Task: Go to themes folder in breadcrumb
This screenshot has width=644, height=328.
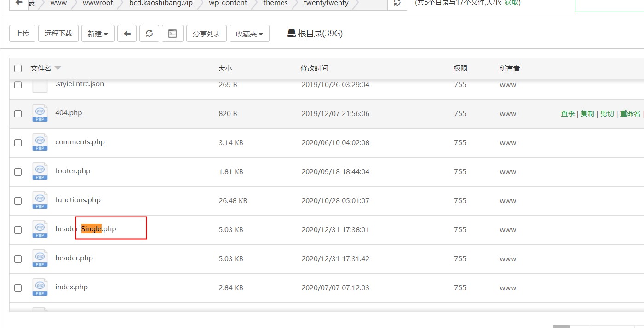Action: pyautogui.click(x=275, y=3)
